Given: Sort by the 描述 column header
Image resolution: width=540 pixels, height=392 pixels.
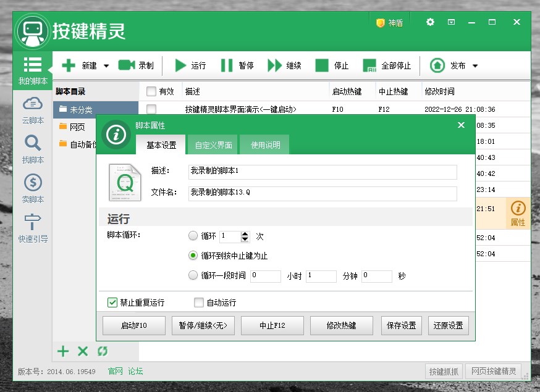Looking at the screenshot, I should [x=193, y=91].
